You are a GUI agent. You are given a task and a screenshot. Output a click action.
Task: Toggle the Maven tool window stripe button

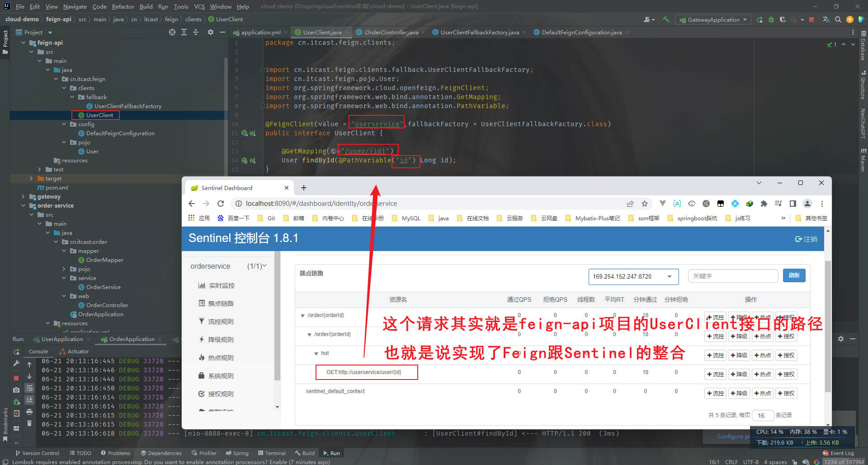(863, 160)
